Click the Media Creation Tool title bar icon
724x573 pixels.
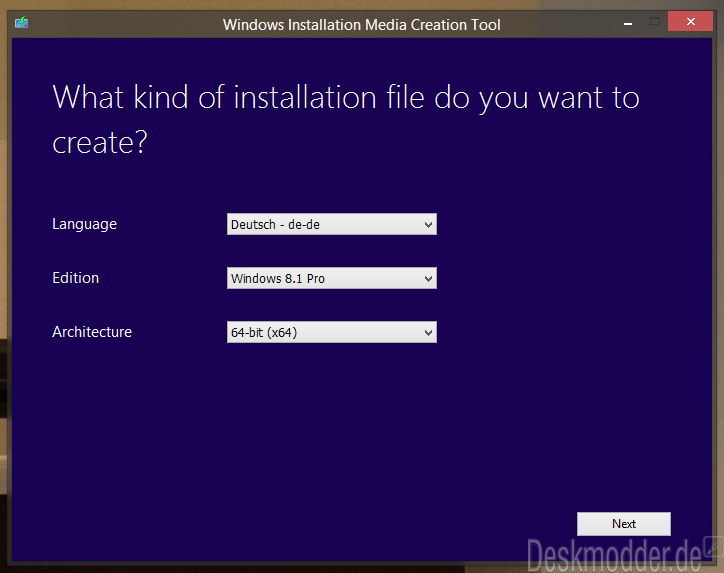point(21,22)
